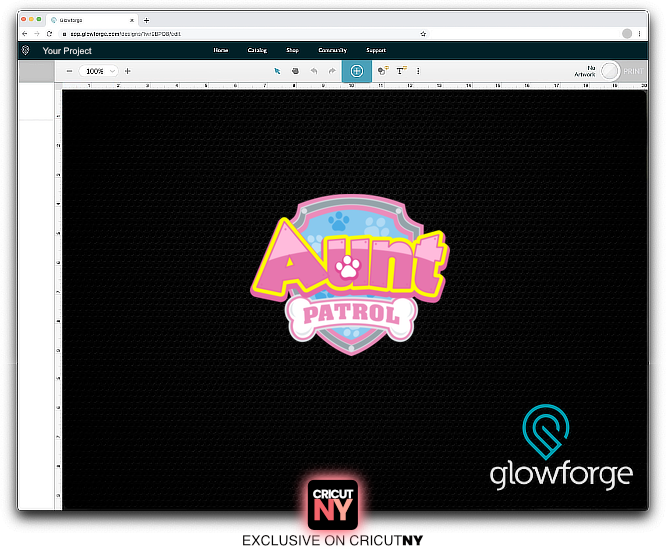This screenshot has height=552, width=666.
Task: Close the glowforge browser tab
Action: (132, 20)
